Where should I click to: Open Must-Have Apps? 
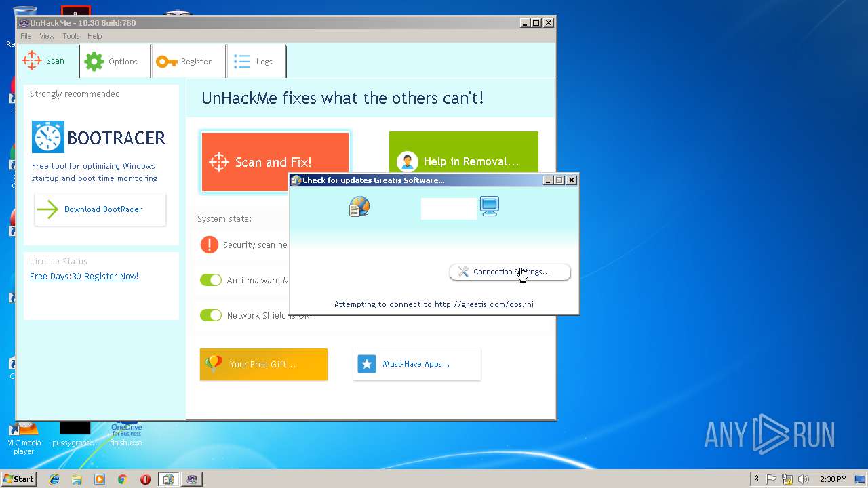tap(417, 364)
